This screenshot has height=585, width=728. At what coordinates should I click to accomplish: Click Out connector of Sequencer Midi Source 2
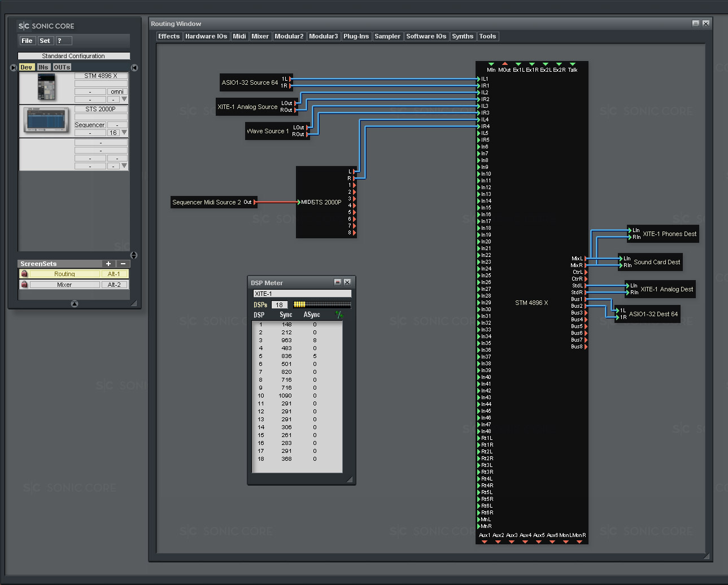coord(255,202)
